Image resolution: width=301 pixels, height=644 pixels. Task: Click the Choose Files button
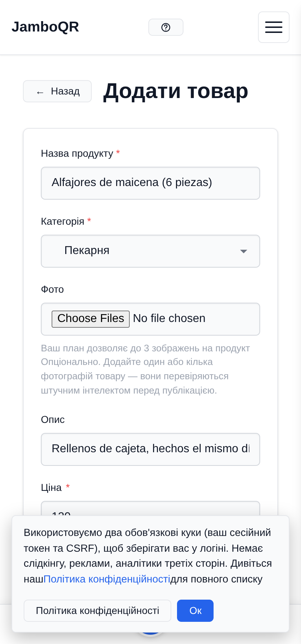(91, 319)
